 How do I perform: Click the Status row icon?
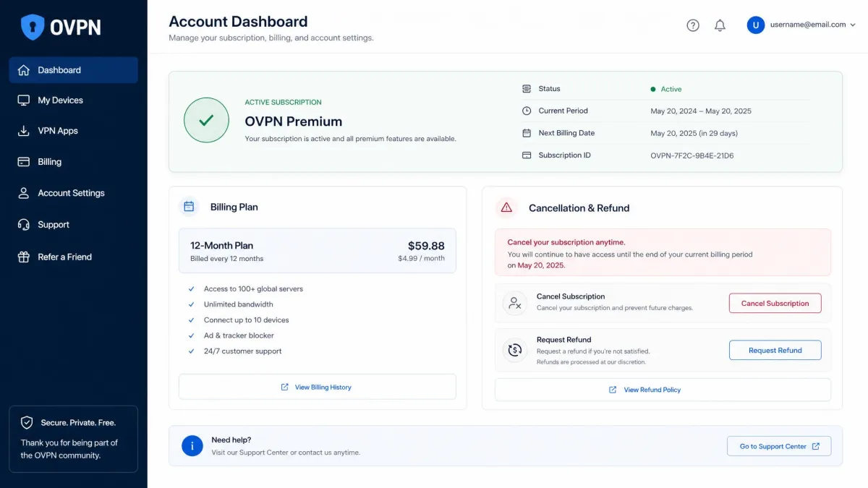point(527,89)
